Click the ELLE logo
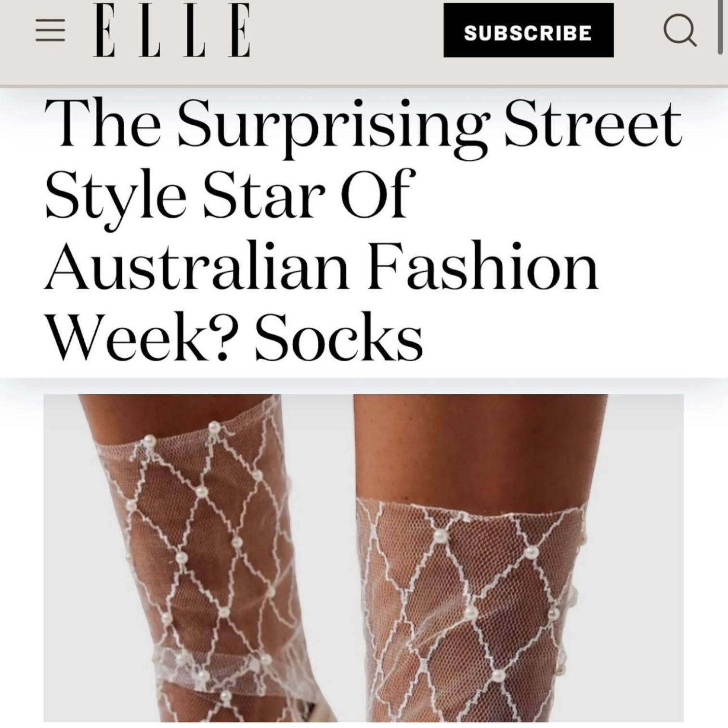 click(172, 30)
